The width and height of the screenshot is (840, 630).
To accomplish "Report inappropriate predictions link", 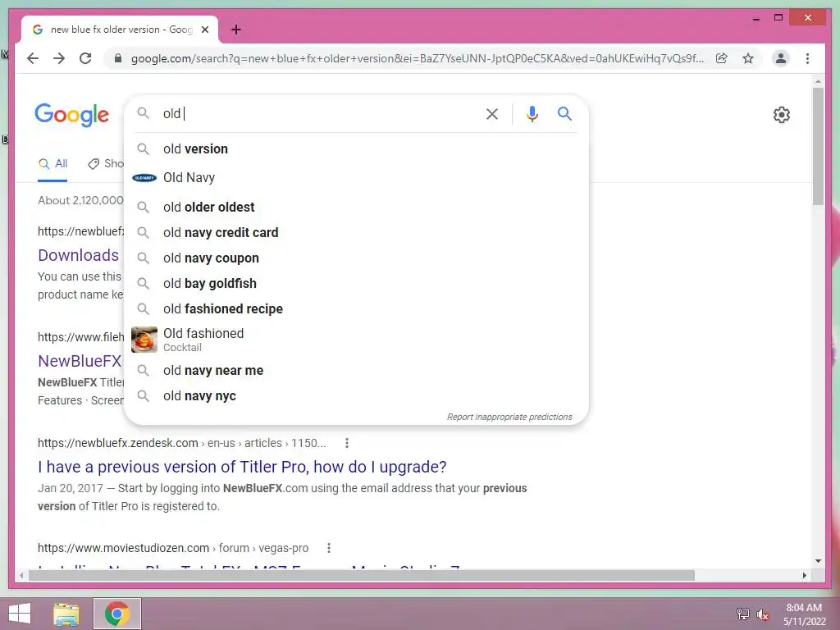I will click(509, 417).
